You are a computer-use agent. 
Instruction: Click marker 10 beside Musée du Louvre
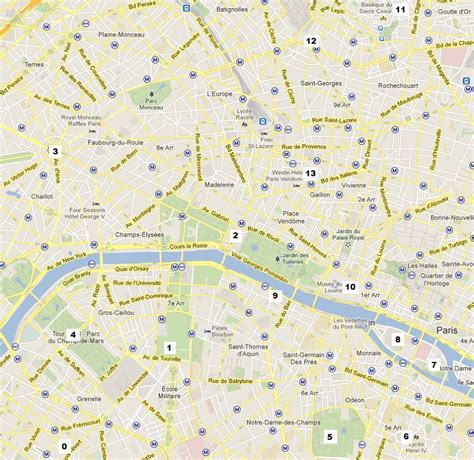click(x=350, y=287)
